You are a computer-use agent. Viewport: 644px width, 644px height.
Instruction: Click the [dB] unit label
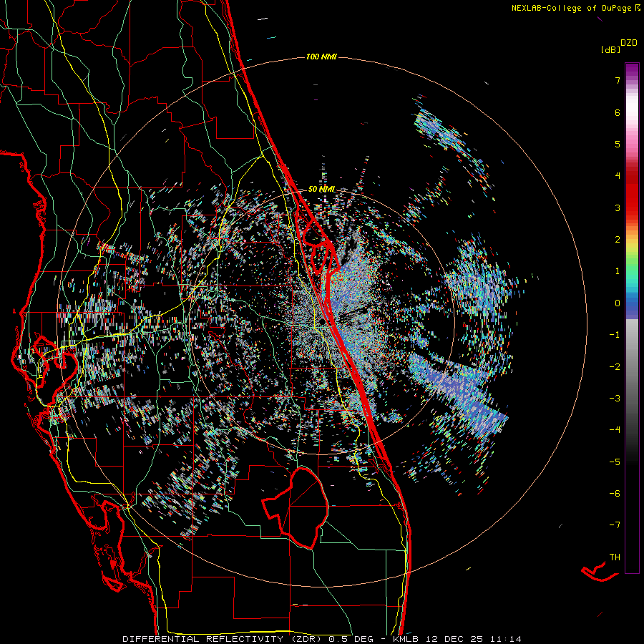pos(610,49)
